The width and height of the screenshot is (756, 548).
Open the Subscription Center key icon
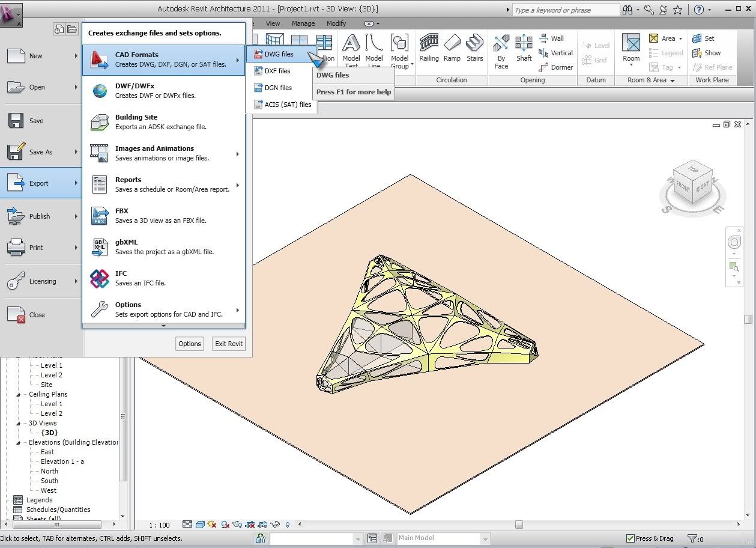(649, 10)
